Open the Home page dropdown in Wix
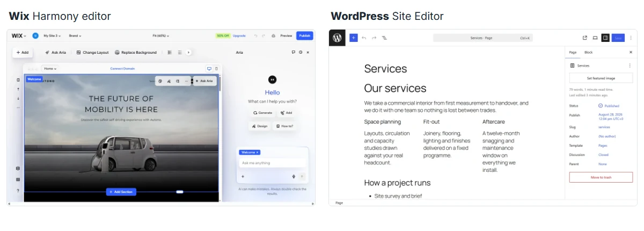The width and height of the screenshot is (644, 231). pos(50,69)
